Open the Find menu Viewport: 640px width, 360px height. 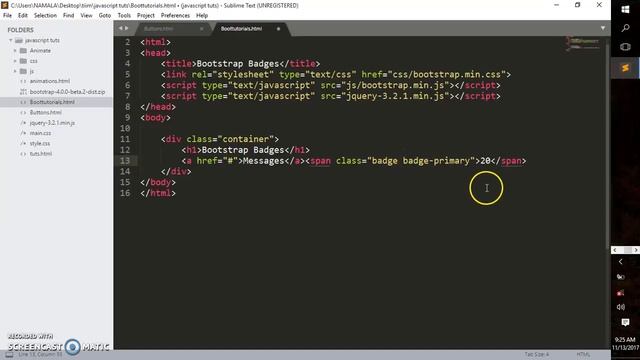(x=69, y=16)
